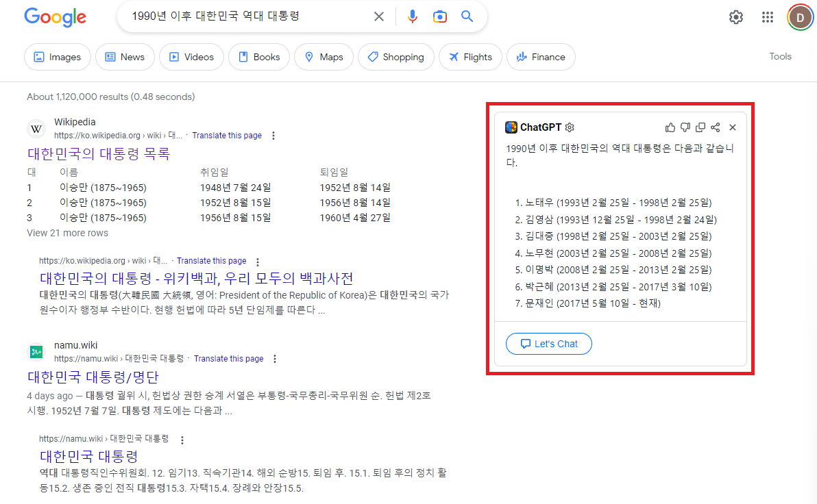Click ChatGPT entry 6. 박근혜

[613, 287]
